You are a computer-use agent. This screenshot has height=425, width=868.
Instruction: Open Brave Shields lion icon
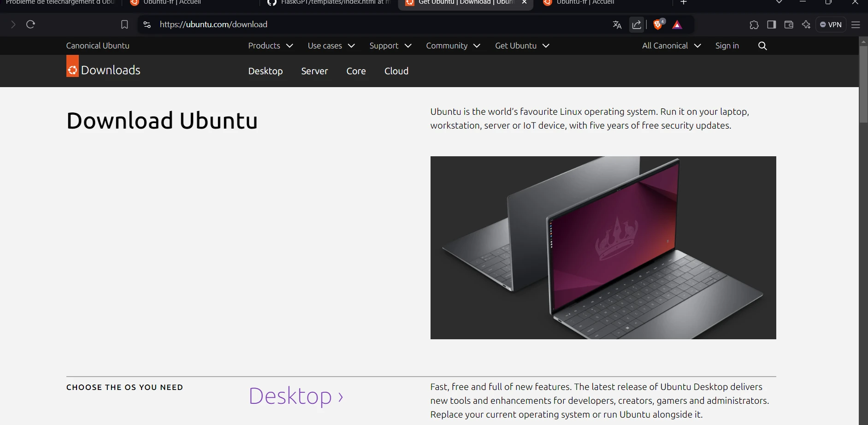658,25
